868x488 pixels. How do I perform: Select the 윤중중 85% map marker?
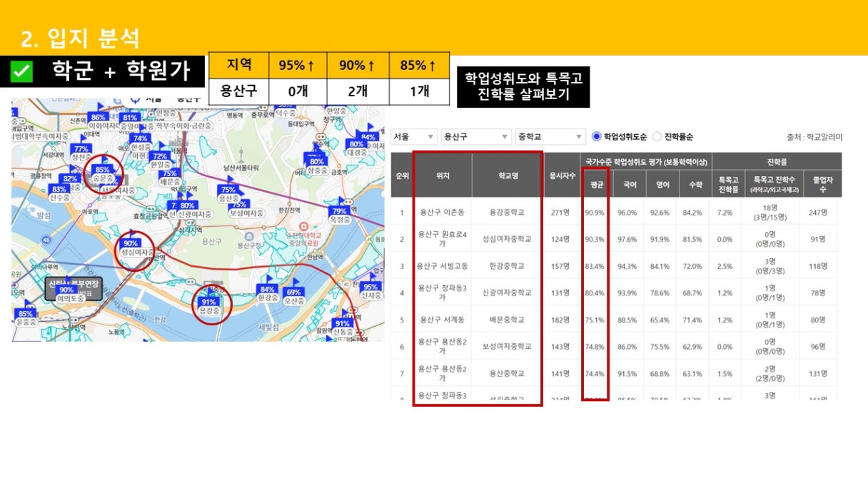click(26, 313)
